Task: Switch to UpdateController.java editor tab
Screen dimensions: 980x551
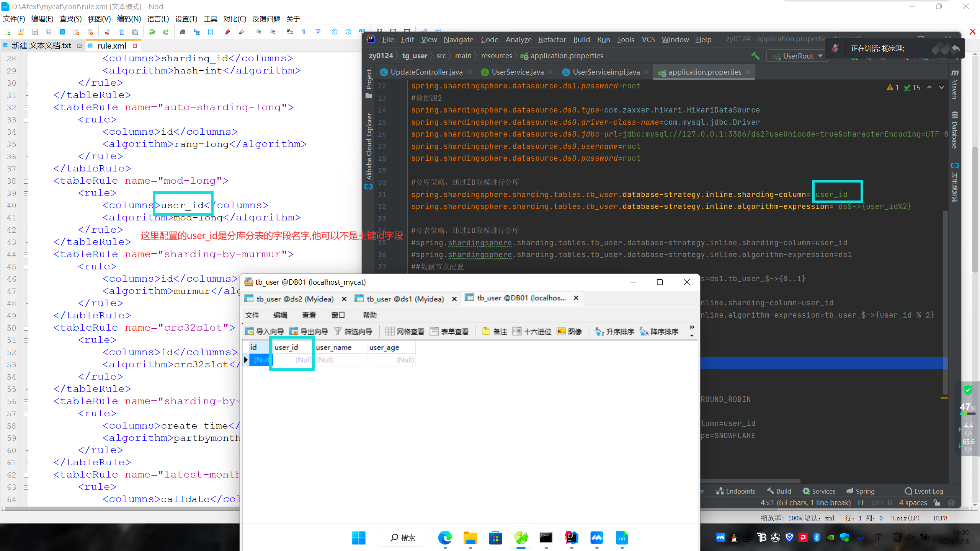Action: (426, 72)
